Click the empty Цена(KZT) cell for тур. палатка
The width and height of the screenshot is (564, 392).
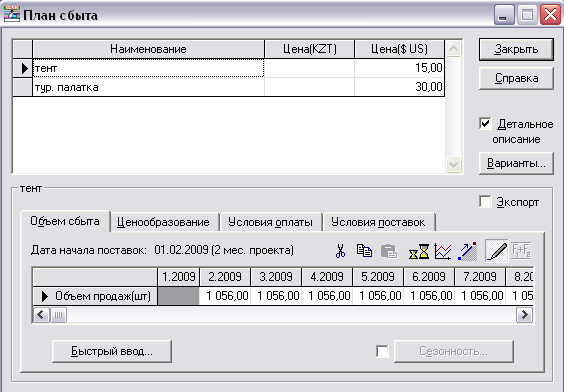point(309,87)
